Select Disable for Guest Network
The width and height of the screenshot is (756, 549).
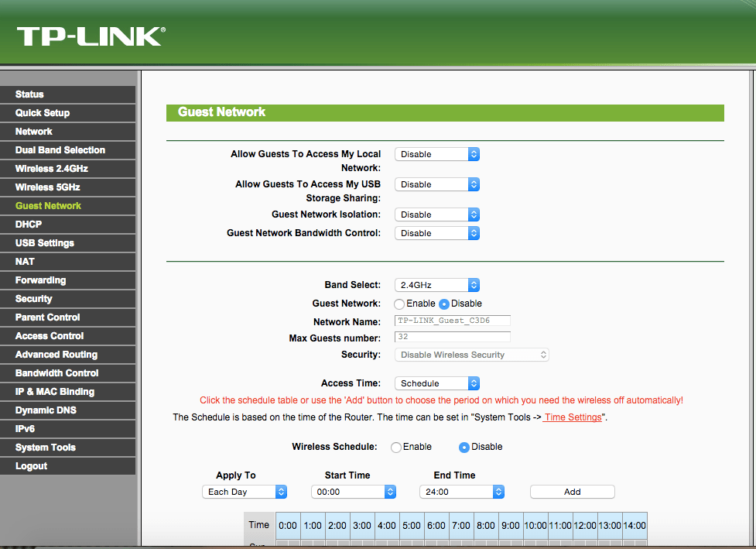pyautogui.click(x=444, y=304)
